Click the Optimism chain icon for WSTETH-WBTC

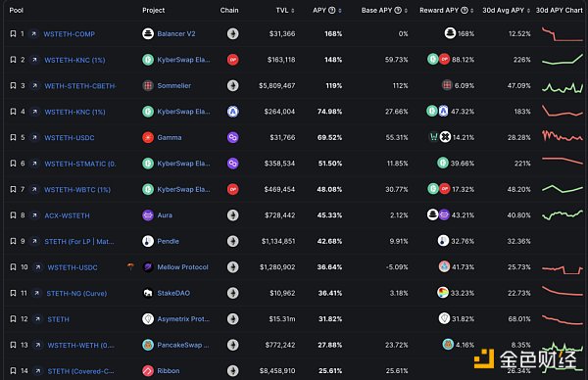pos(233,189)
